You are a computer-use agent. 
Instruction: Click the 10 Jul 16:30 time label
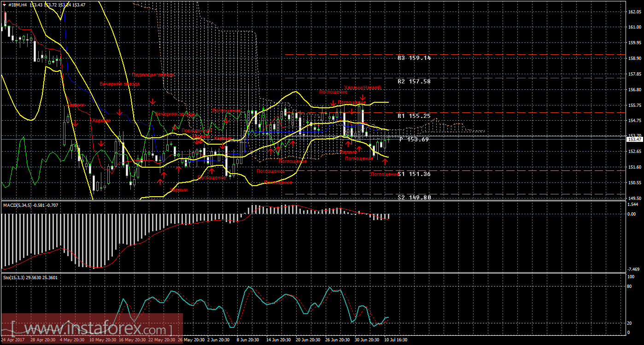[x=396, y=340]
